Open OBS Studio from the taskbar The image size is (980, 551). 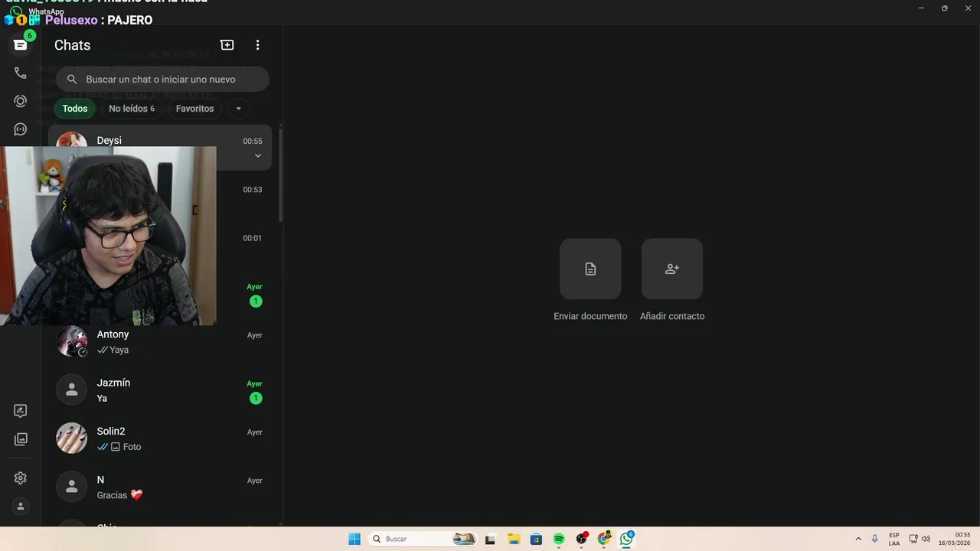click(582, 539)
